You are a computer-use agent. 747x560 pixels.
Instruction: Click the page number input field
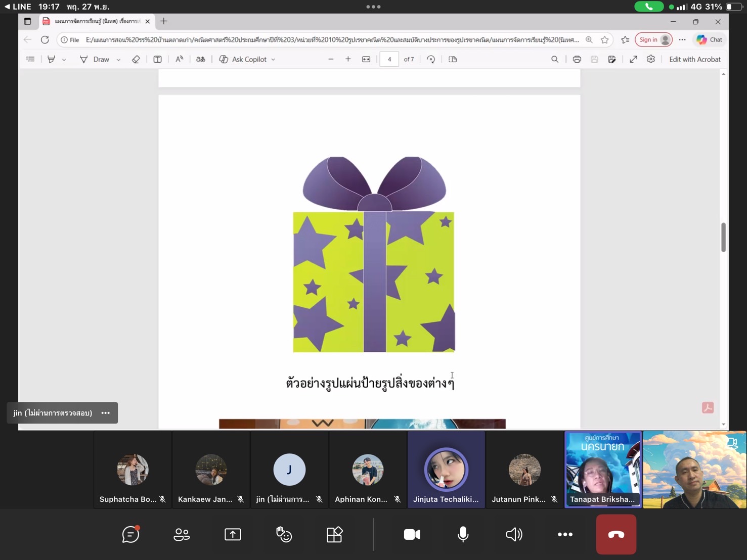pyautogui.click(x=389, y=59)
